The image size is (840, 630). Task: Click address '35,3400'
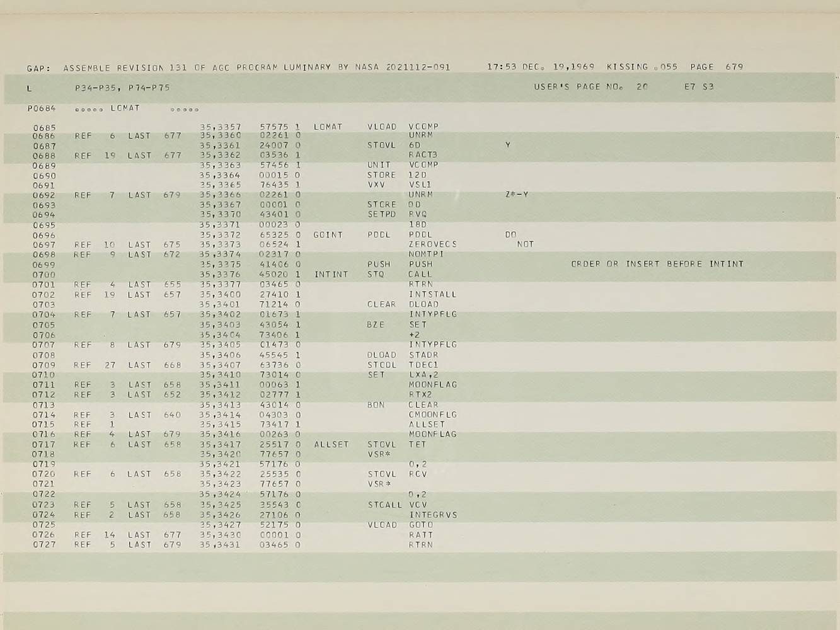(221, 295)
